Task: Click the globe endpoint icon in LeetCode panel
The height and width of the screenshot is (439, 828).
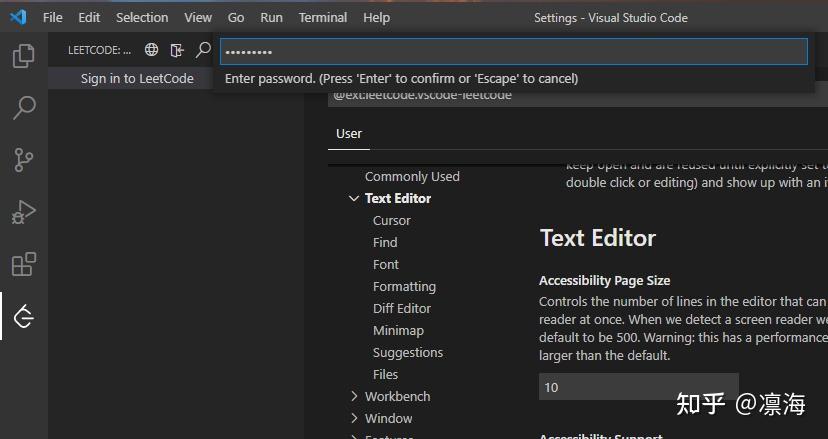Action: [152, 50]
